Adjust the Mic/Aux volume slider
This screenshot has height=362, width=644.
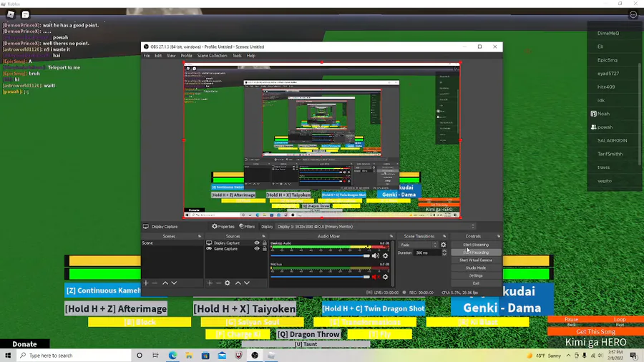[x=320, y=277]
